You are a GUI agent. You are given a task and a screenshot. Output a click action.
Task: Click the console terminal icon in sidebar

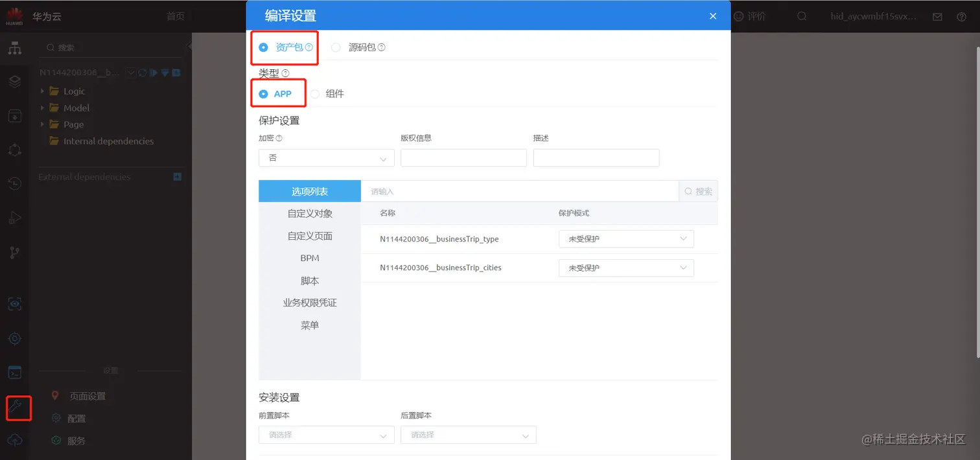[x=14, y=371]
